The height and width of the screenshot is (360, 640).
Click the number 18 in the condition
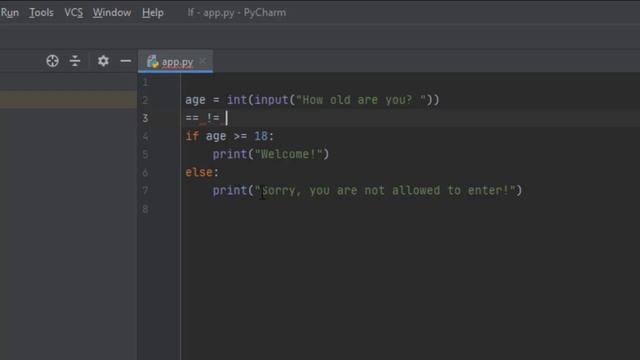pyautogui.click(x=261, y=136)
